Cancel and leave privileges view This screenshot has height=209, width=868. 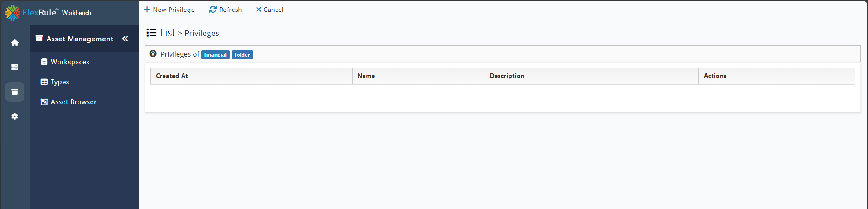(270, 10)
